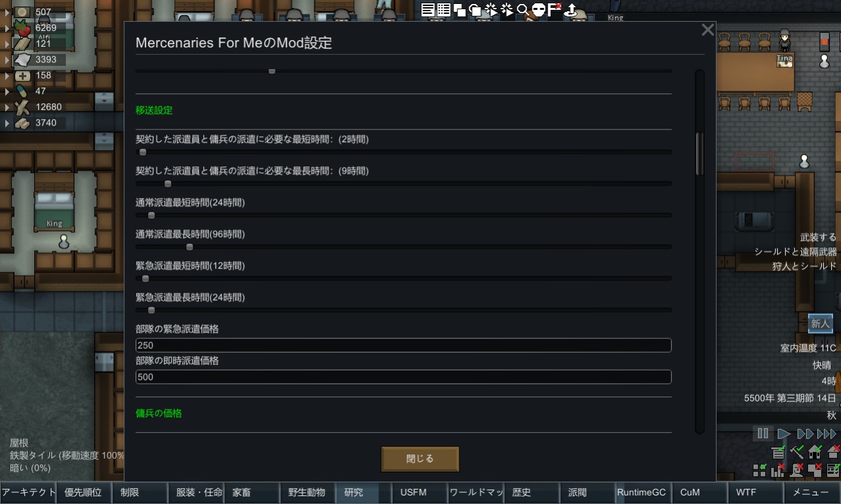Open the 派閥 bottom bar button
This screenshot has width=841, height=504.
[x=587, y=492]
